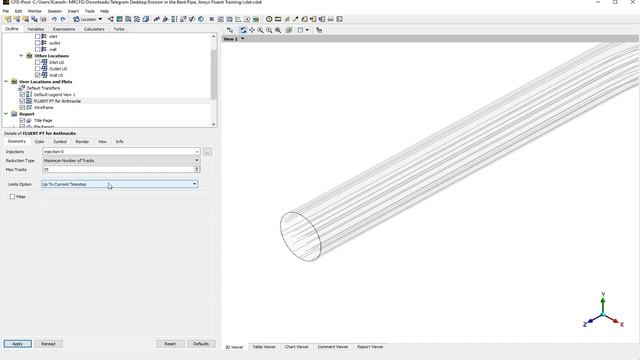Image resolution: width=640 pixels, height=360 pixels.
Task: Switch to the Variables tab
Action: pos(36,29)
